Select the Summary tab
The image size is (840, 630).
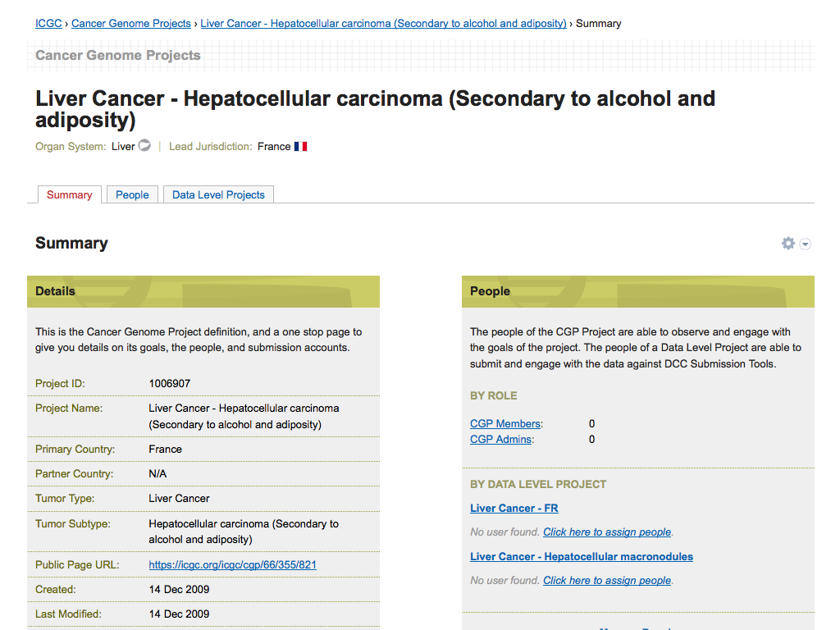tap(70, 194)
